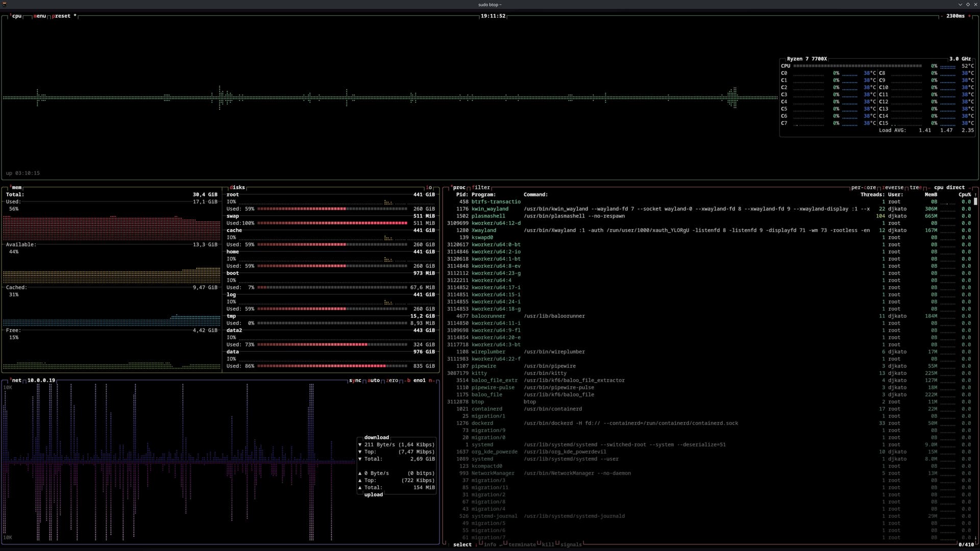Viewport: 980px width, 551px height.
Task: Open the btop menu
Action: coord(40,16)
